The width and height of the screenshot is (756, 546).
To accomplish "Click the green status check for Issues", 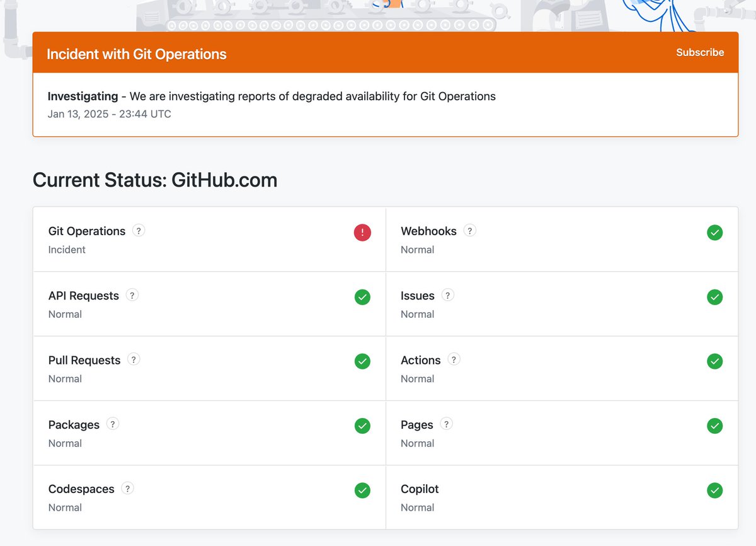I will (714, 297).
